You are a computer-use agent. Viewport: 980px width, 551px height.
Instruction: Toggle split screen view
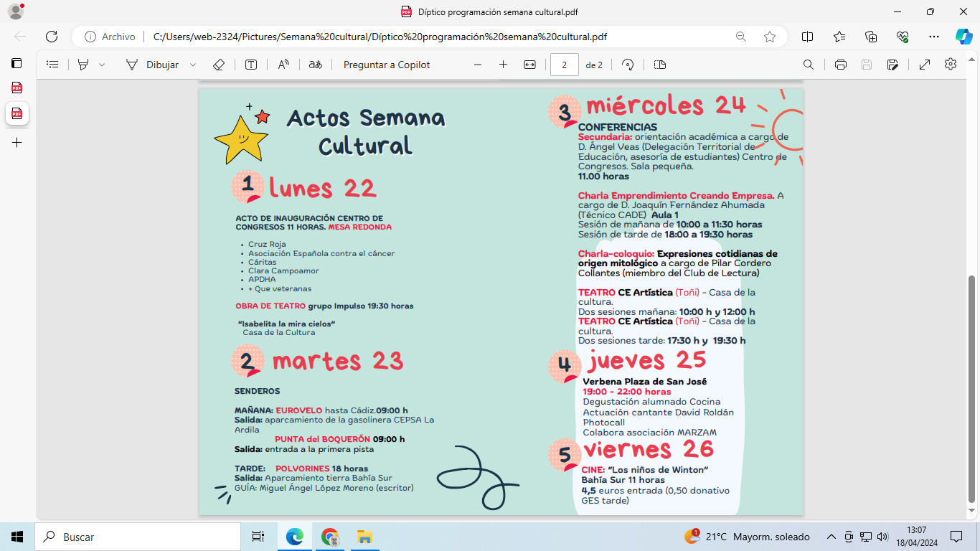click(807, 37)
